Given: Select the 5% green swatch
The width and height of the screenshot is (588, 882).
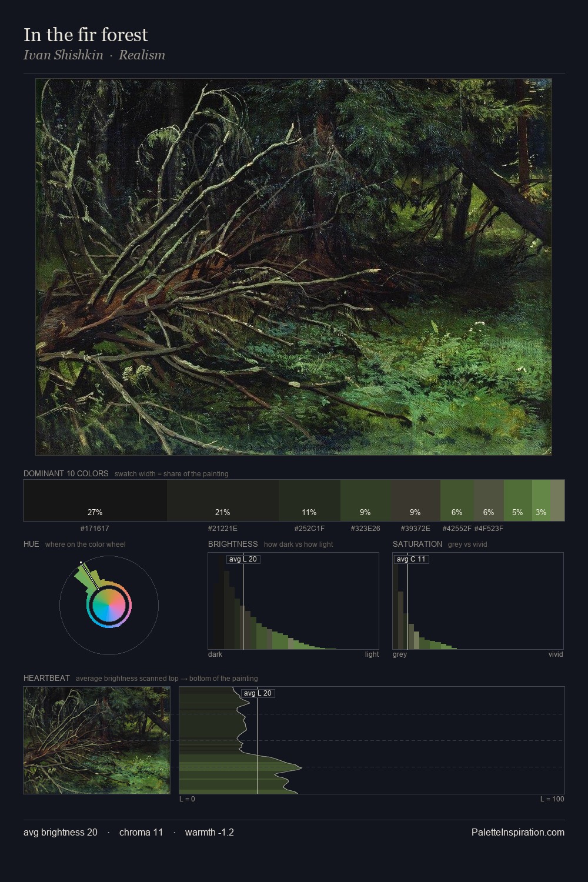Looking at the screenshot, I should 518,500.
